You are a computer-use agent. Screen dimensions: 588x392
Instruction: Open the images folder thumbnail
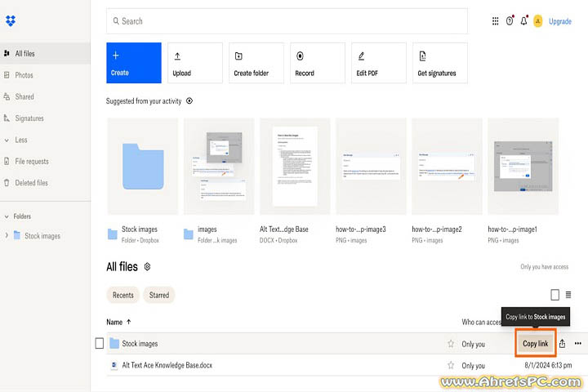pos(219,166)
